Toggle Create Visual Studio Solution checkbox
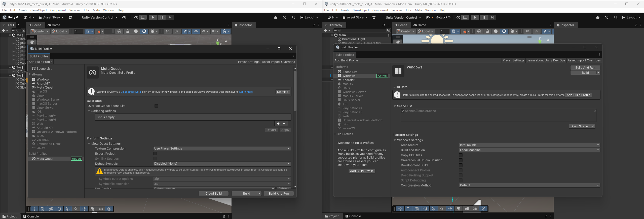 pos(461,160)
